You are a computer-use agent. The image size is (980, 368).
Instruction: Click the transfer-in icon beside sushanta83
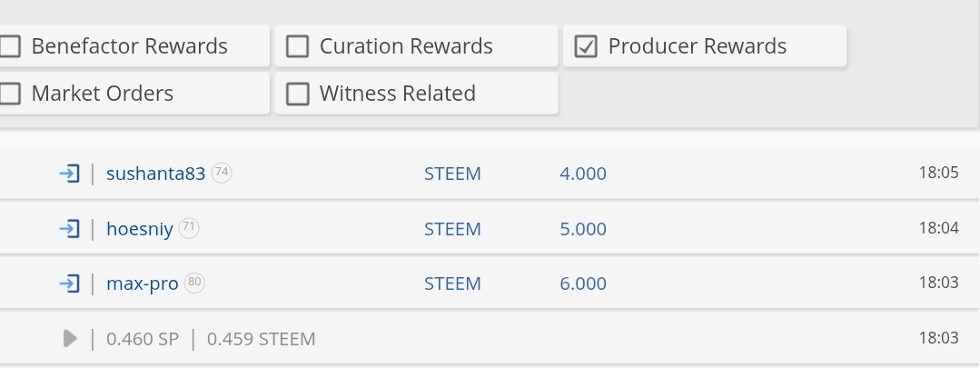coord(69,173)
